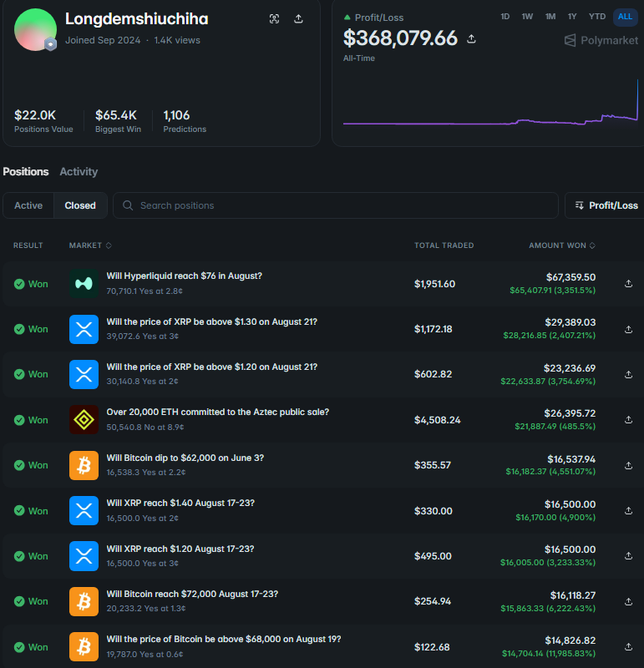
Task: Show Closed positions
Action: (80, 205)
